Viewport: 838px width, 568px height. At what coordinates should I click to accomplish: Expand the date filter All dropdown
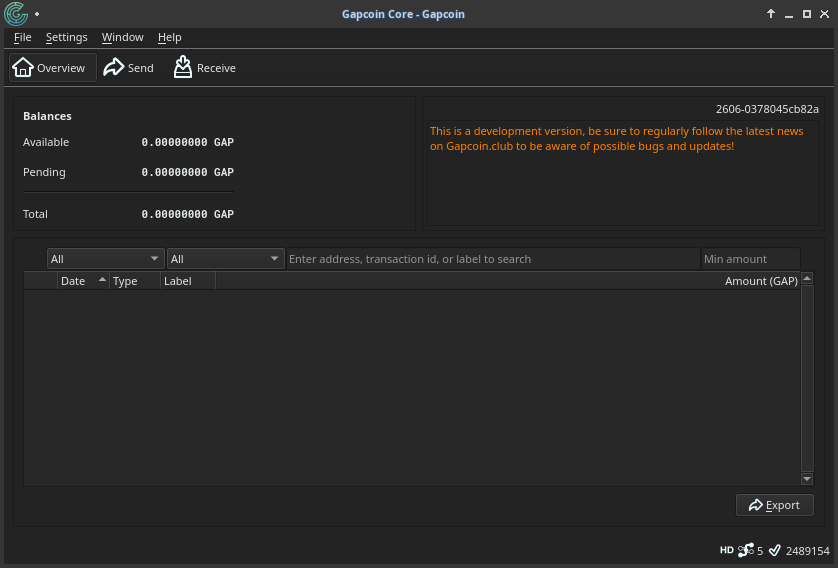point(105,259)
